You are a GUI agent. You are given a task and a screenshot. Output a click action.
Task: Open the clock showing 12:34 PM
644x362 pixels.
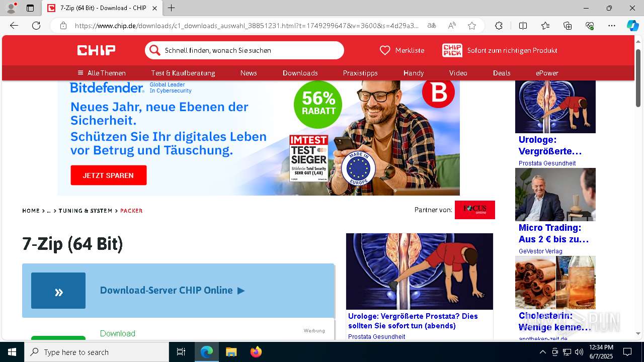pyautogui.click(x=601, y=352)
